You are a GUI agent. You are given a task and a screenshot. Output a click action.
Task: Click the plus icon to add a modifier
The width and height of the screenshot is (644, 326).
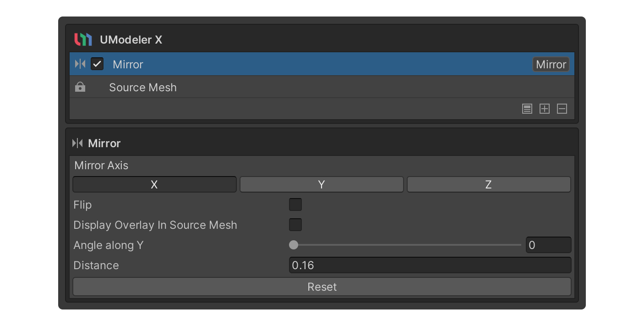tap(545, 109)
